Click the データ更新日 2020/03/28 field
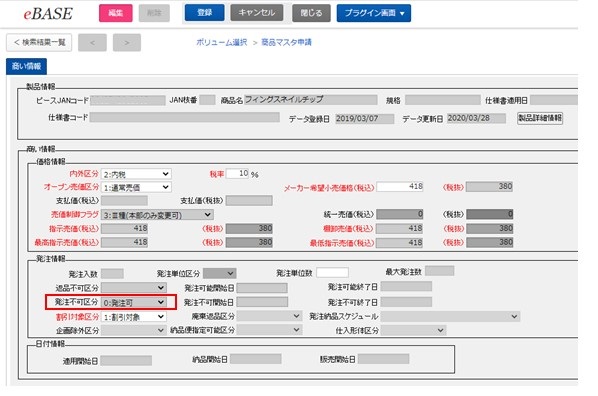Viewport: 598px width, 396px height. point(476,118)
